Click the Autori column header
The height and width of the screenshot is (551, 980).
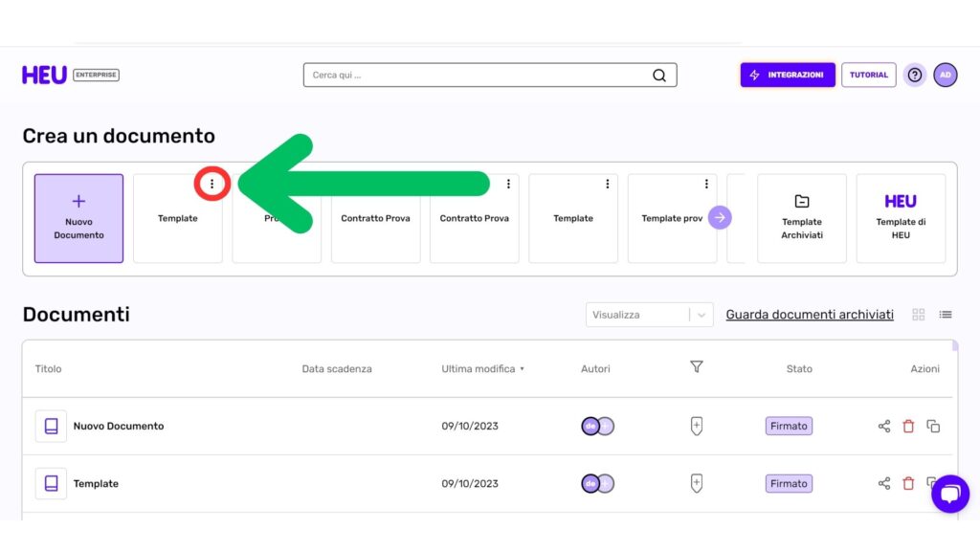[595, 368]
